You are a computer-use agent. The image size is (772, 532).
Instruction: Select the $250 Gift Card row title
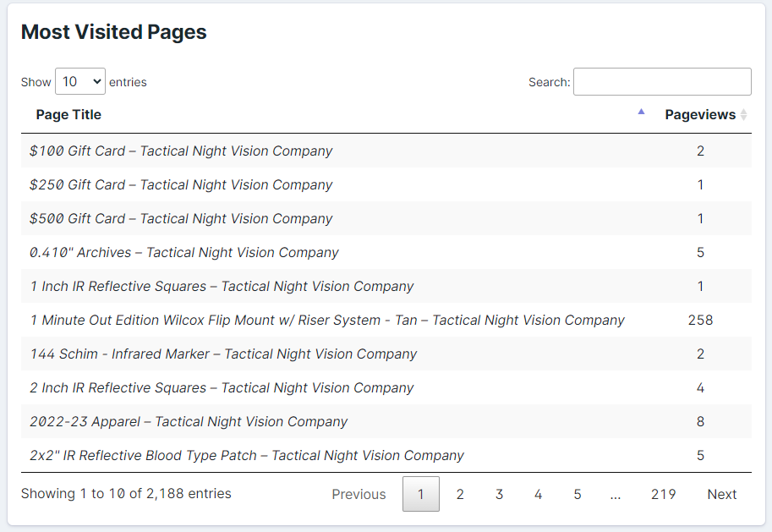[x=181, y=184]
